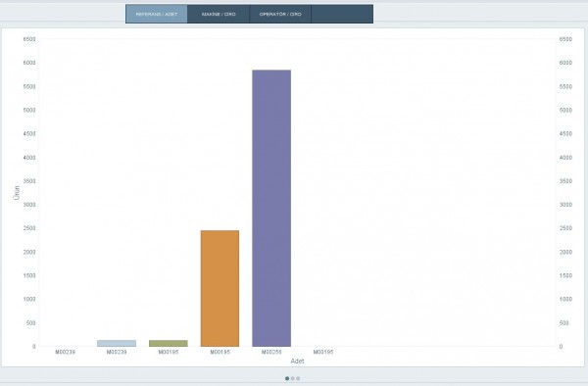Screen dimensions: 588x386
Task: Click the tall purple M00256 bar
Action: click(x=271, y=208)
